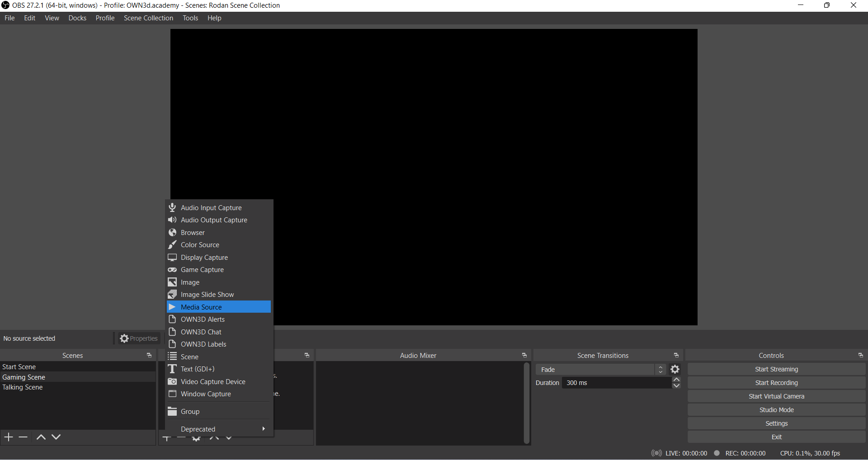Increase transition duration with up arrow
The image size is (868, 460).
(x=676, y=380)
